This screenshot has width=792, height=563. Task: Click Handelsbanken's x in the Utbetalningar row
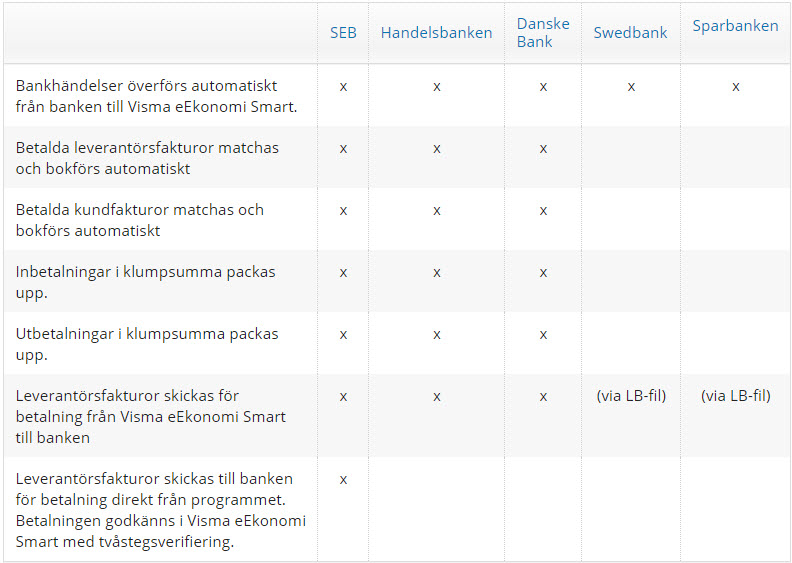click(437, 334)
